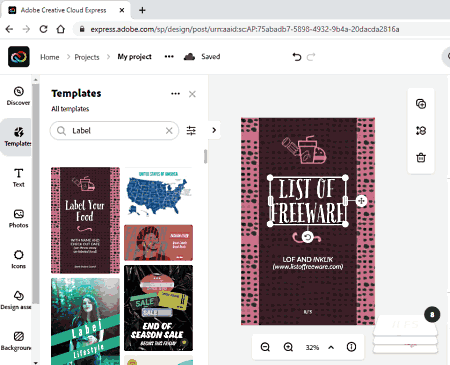
Task: Open the Backgrounds sidebar panel
Action: (x=17, y=341)
